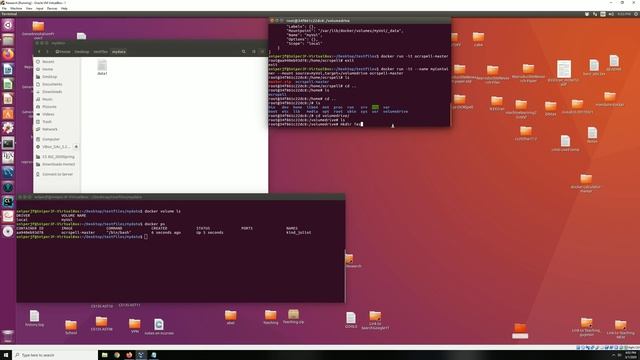Open the Trash at dock bottom
640x360 pixels.
coord(8,336)
